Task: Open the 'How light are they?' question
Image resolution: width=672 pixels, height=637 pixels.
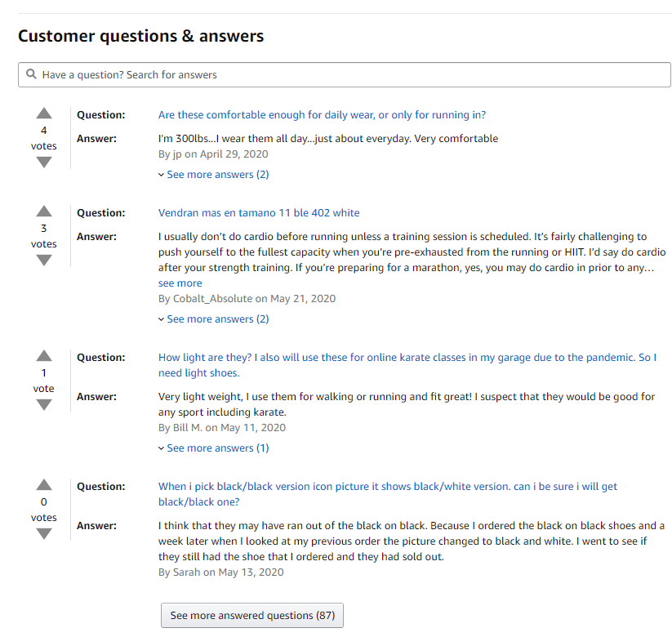Action: click(x=407, y=358)
